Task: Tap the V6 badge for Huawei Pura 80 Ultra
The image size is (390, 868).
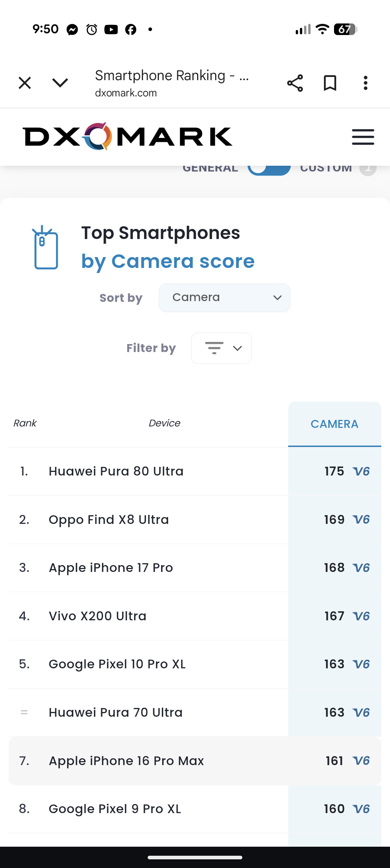Action: [x=361, y=471]
